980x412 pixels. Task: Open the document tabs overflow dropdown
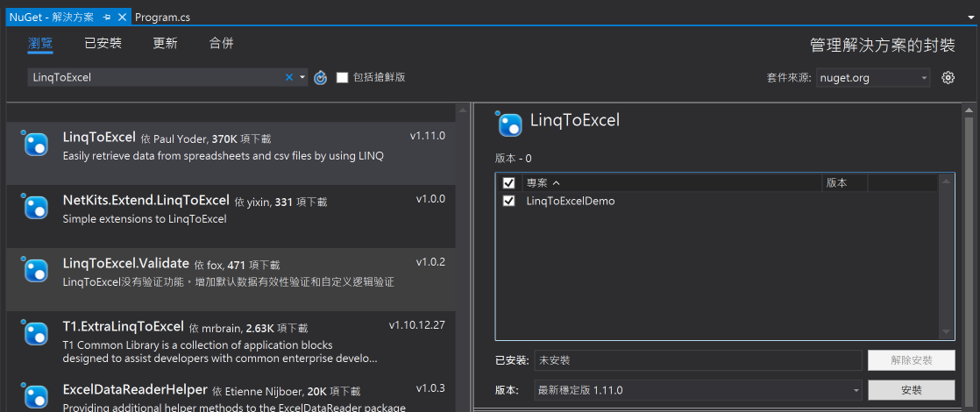pos(972,18)
